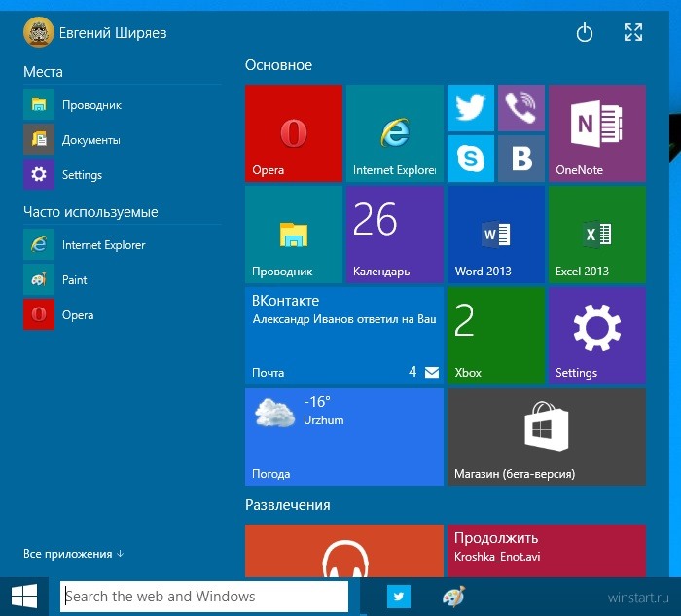
Task: Expand Все приложения list
Action: pos(73,554)
